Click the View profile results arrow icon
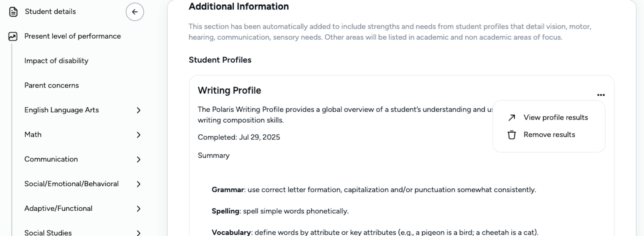This screenshot has height=236, width=644. (x=512, y=118)
